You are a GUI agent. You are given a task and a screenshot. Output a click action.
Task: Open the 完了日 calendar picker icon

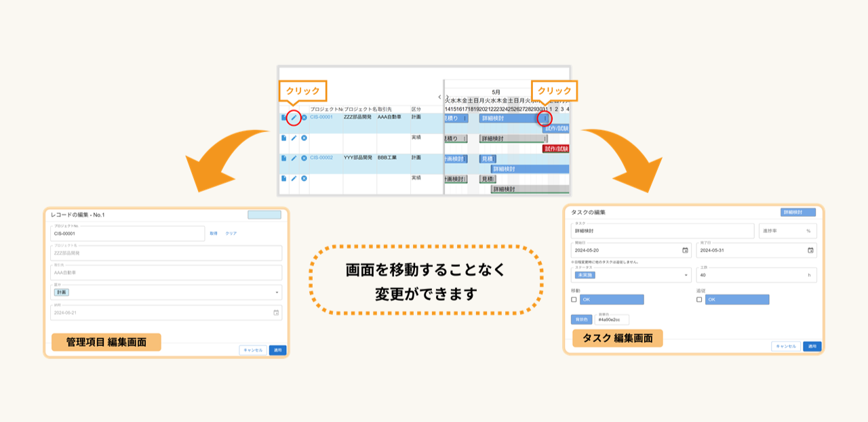[x=810, y=251]
